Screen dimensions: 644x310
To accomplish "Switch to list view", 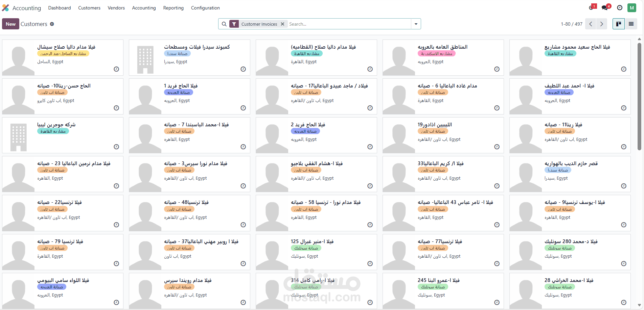I will pos(631,24).
